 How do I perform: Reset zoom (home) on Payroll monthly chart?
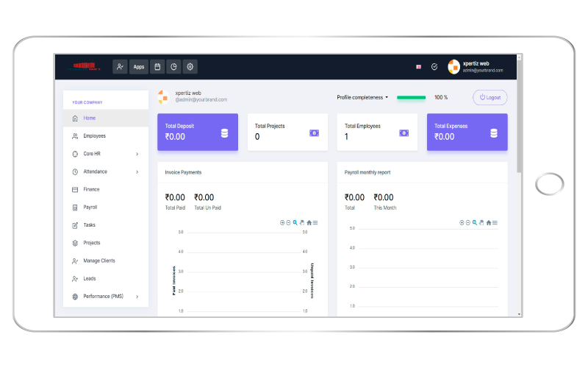click(489, 222)
